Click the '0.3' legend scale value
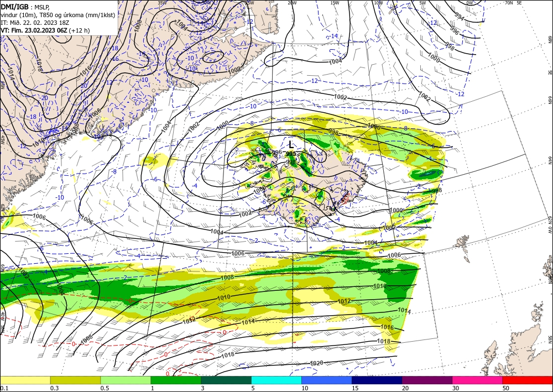 point(54,388)
